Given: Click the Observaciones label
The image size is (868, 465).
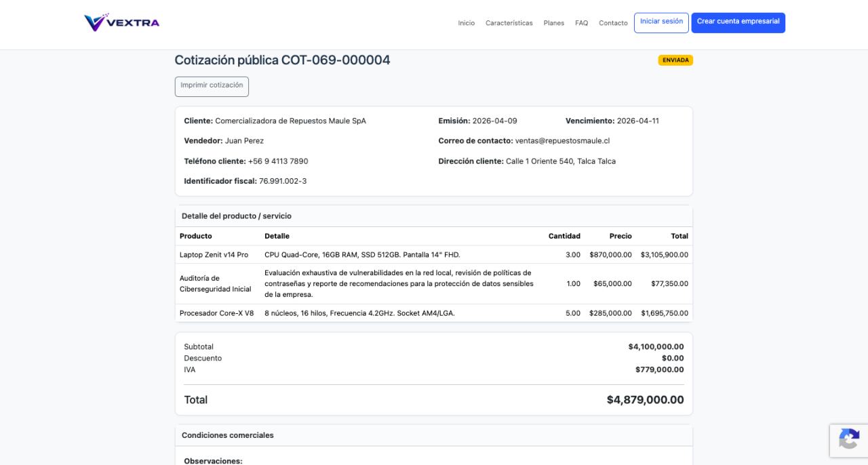Looking at the screenshot, I should pos(213,461).
